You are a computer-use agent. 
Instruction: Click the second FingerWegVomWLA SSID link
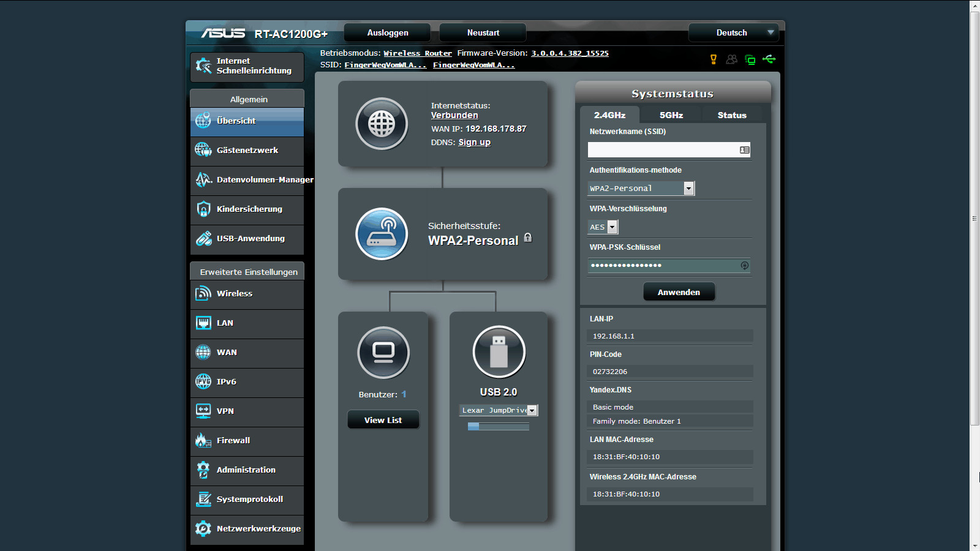pos(474,66)
